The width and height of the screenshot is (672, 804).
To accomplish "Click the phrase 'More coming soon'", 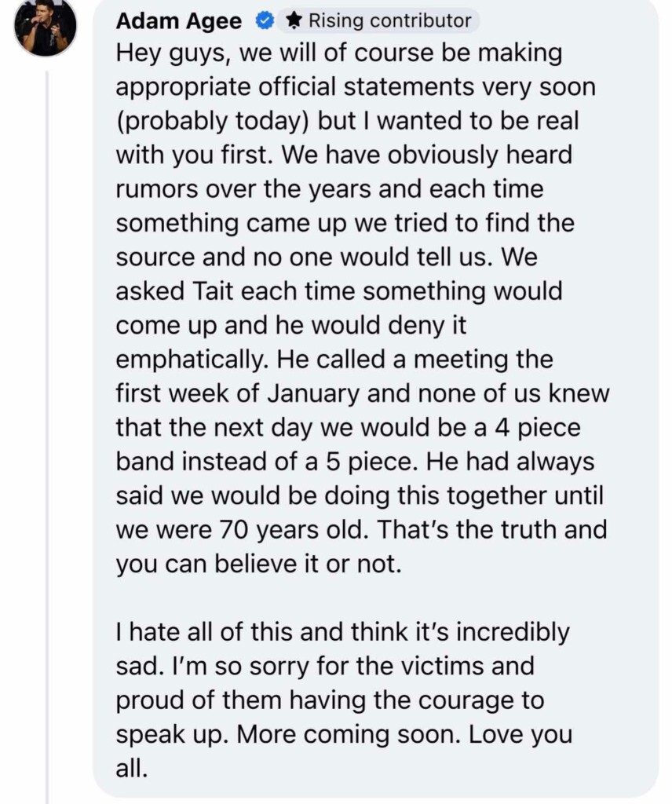I will 348,734.
